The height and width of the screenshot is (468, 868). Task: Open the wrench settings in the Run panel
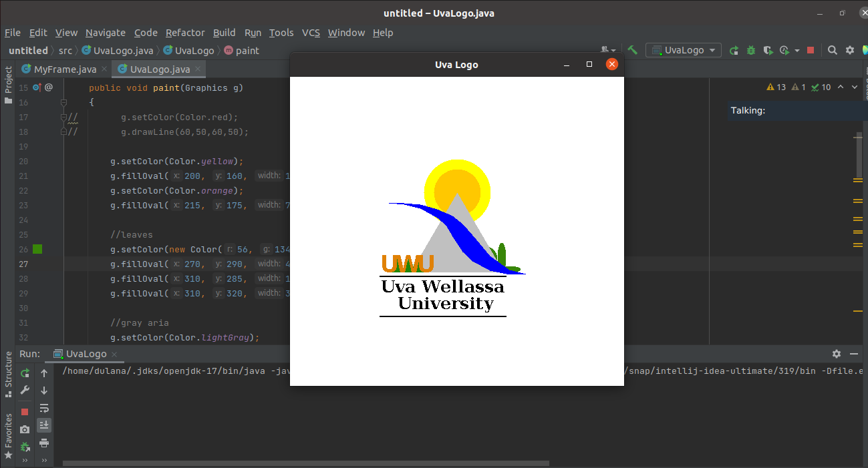(x=25, y=391)
